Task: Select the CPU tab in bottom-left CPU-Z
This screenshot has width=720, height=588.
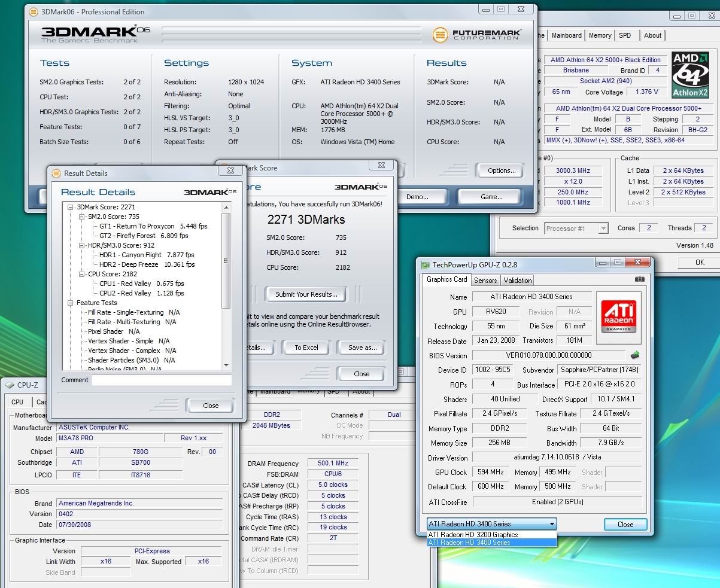Action: [x=17, y=402]
